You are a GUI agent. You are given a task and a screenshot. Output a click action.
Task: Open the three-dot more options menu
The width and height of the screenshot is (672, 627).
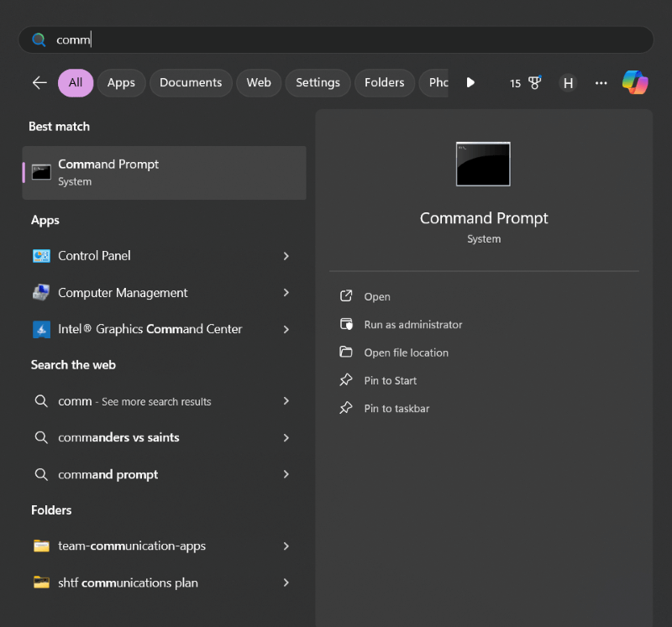[601, 82]
